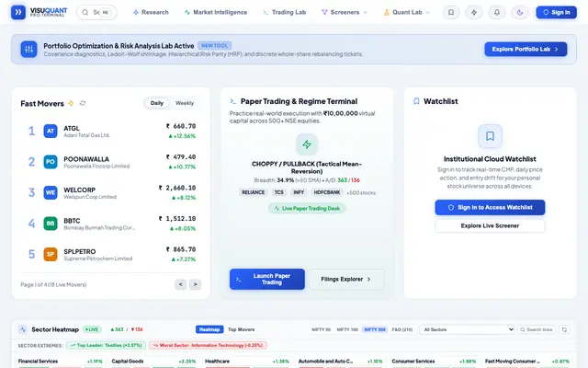Click the LIVE status badge
The height and width of the screenshot is (368, 588).
pos(92,329)
